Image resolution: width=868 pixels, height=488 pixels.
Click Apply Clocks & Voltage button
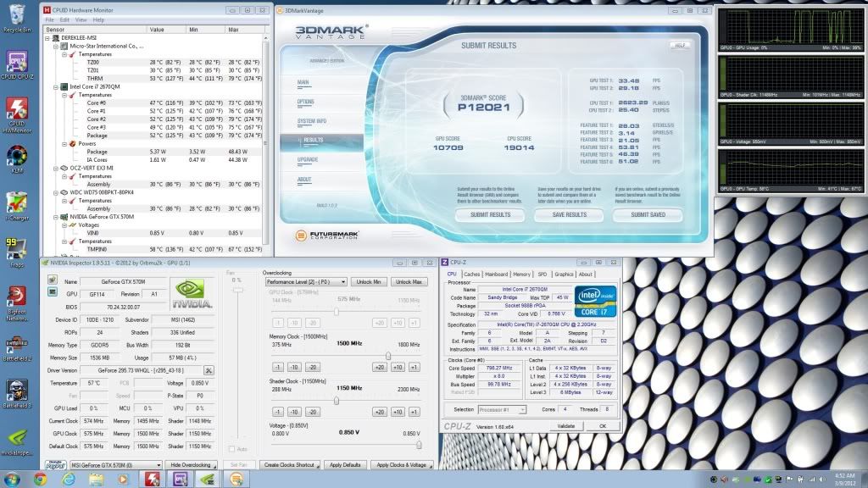401,465
